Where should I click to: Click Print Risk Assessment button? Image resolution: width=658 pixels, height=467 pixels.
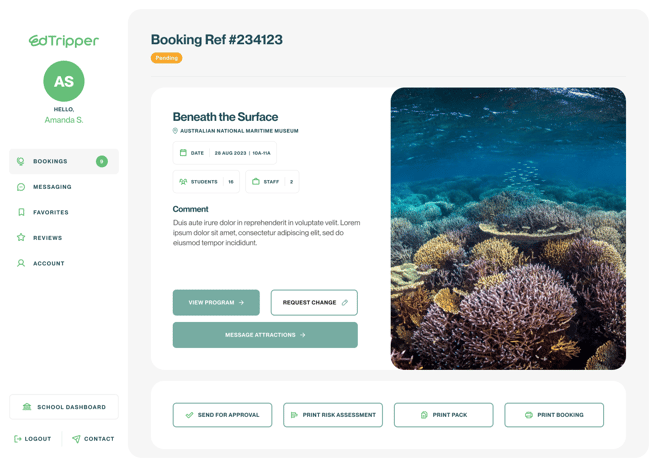pyautogui.click(x=333, y=415)
